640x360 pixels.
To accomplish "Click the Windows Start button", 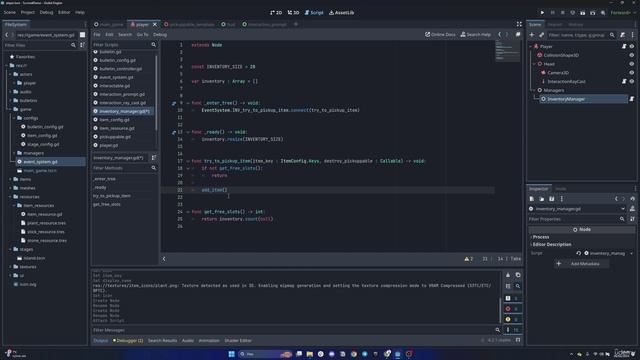I will (231, 354).
